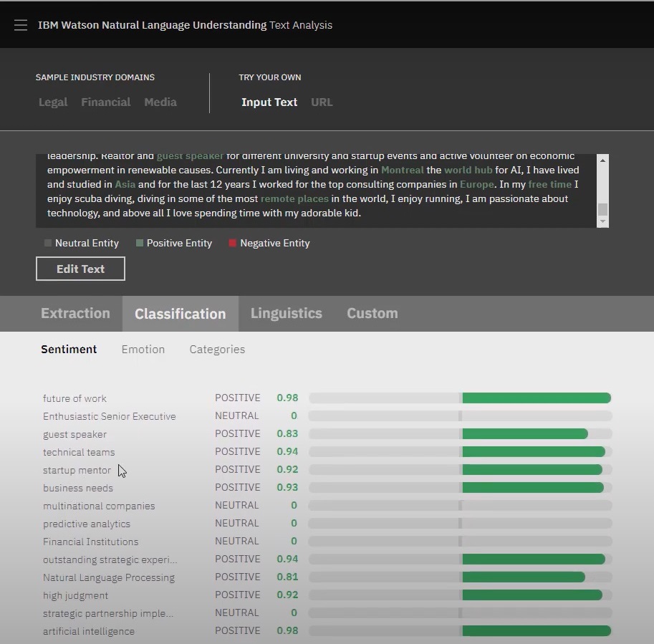Click the sentiment bar for future of work
This screenshot has height=644, width=654.
[x=460, y=398]
